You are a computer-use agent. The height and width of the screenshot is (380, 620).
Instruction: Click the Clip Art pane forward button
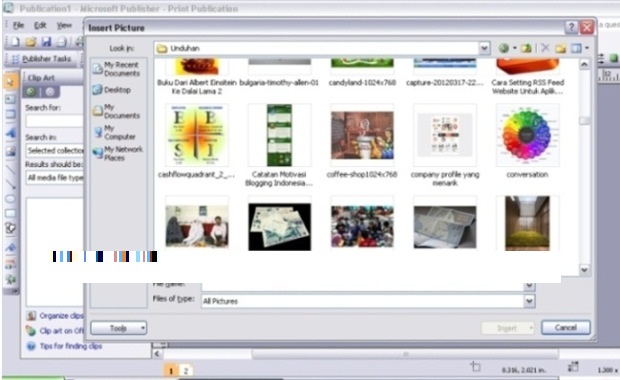(x=50, y=92)
